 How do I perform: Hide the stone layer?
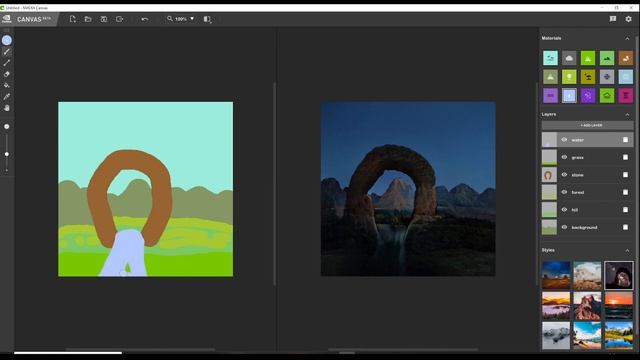tap(564, 175)
